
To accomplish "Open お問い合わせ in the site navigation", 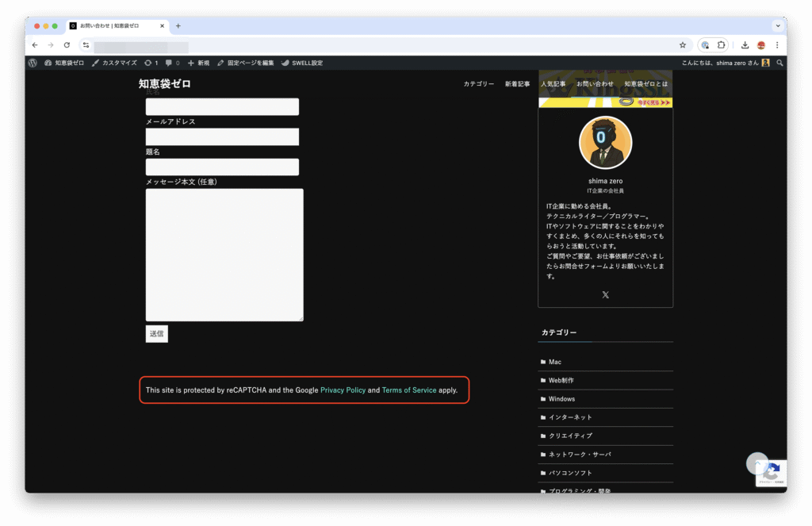I will tap(595, 84).
